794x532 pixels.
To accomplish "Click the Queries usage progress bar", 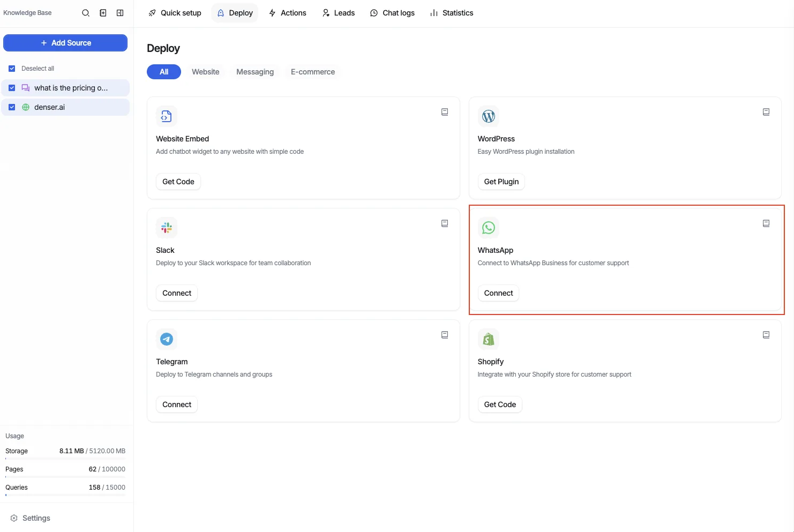I will point(65,495).
